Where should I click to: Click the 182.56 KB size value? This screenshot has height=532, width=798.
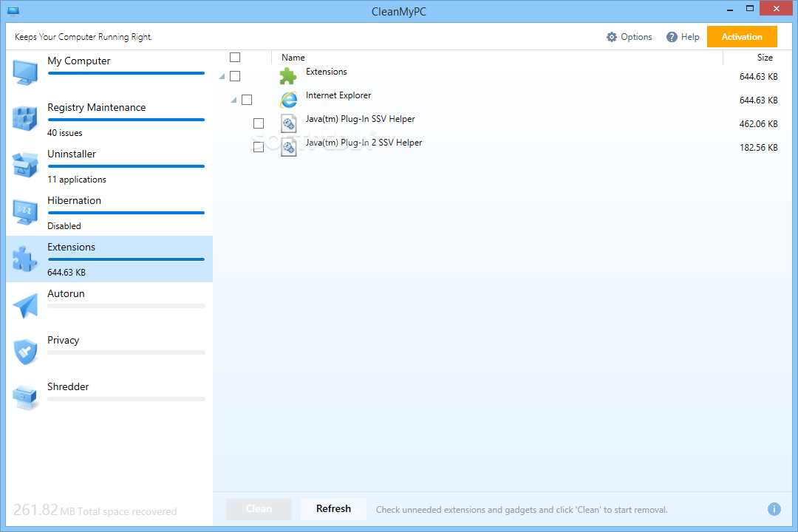[x=758, y=148]
